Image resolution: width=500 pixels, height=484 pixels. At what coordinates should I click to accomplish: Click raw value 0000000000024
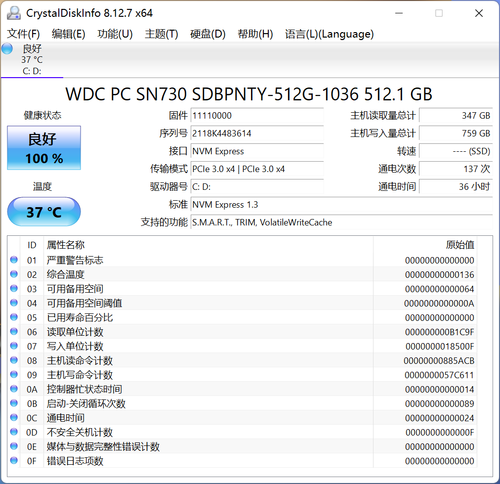pos(439,418)
